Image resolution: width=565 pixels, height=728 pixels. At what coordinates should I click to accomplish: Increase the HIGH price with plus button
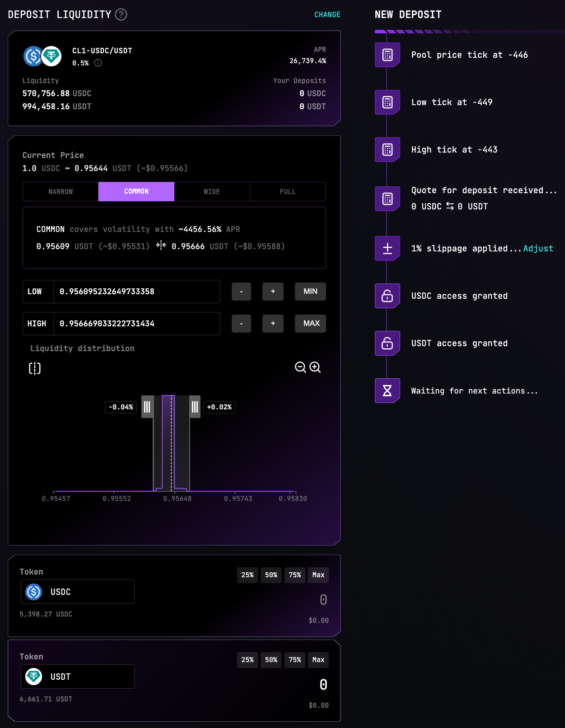(273, 324)
